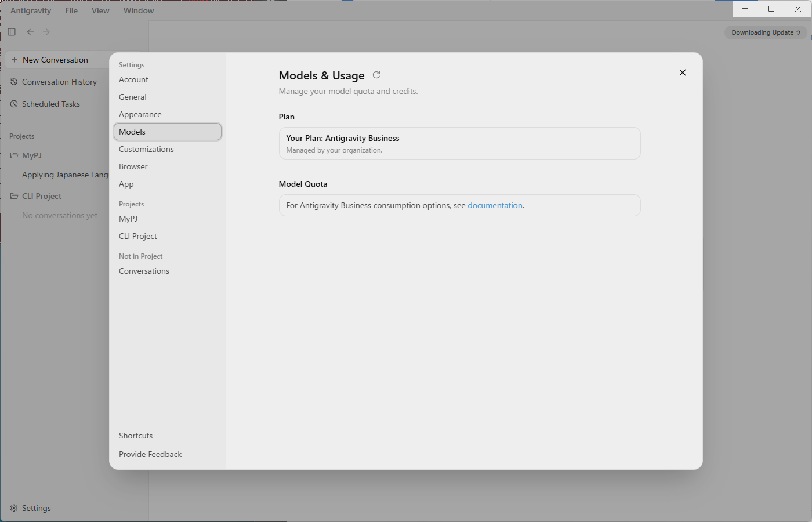Click Provide Feedback
812x522 pixels.
(150, 454)
